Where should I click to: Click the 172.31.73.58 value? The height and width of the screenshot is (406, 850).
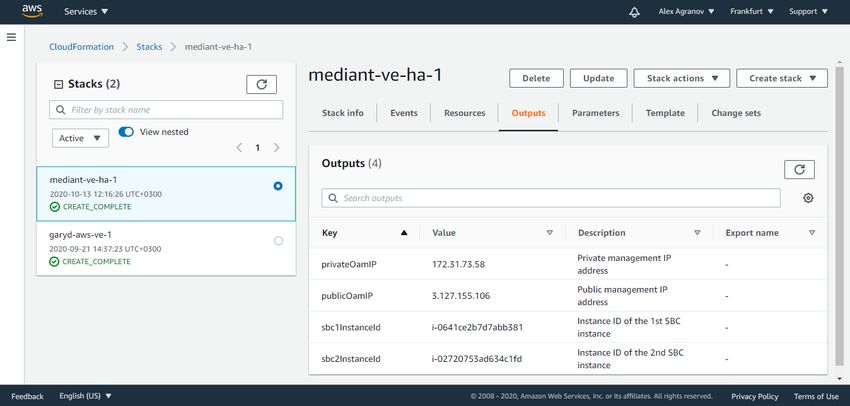458,265
